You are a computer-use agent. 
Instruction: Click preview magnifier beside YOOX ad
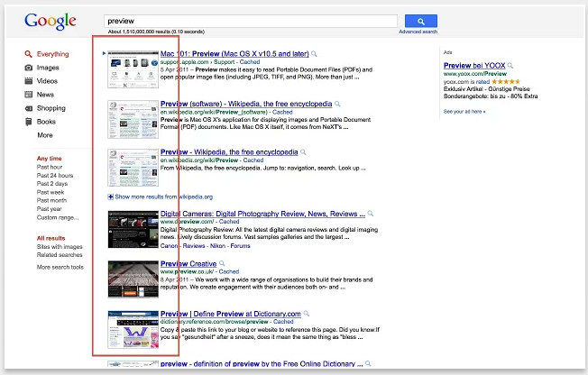(x=510, y=66)
